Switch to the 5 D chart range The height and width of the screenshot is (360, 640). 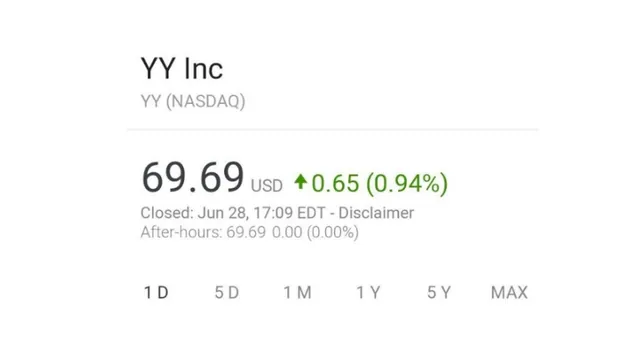(227, 292)
